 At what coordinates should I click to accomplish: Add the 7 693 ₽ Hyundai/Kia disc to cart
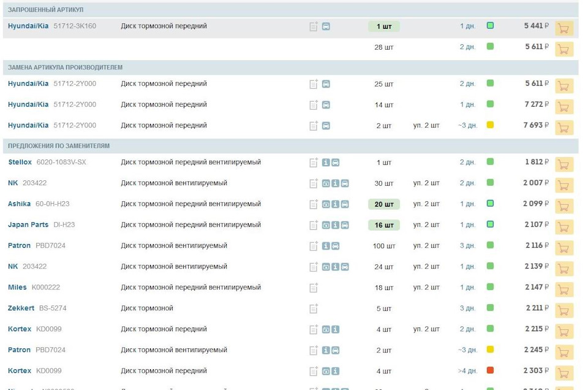click(563, 128)
